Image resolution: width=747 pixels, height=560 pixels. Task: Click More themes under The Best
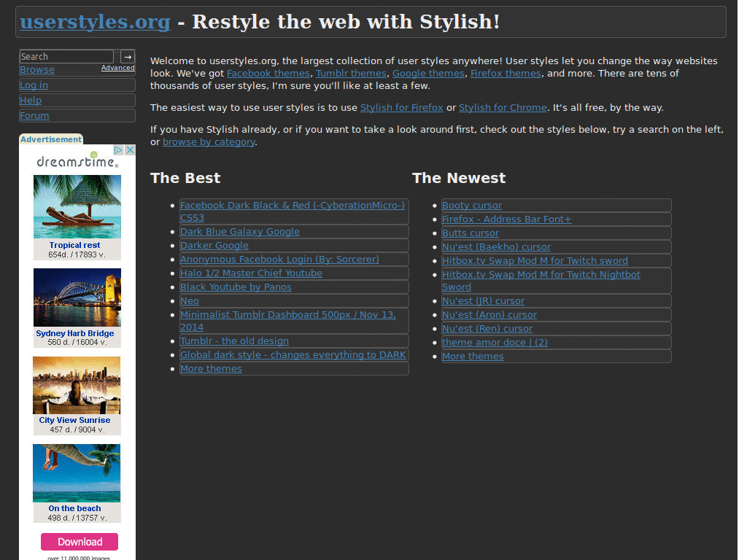click(211, 368)
